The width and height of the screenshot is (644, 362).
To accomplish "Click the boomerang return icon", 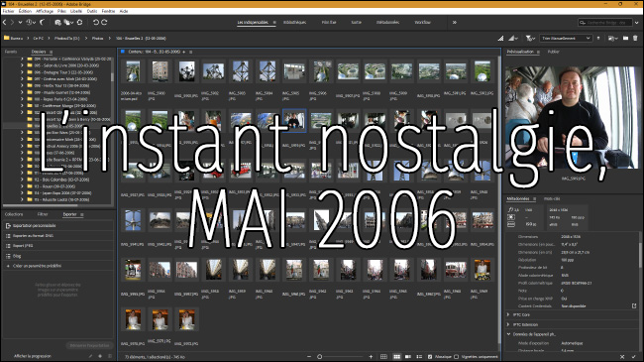I will [x=43, y=22].
